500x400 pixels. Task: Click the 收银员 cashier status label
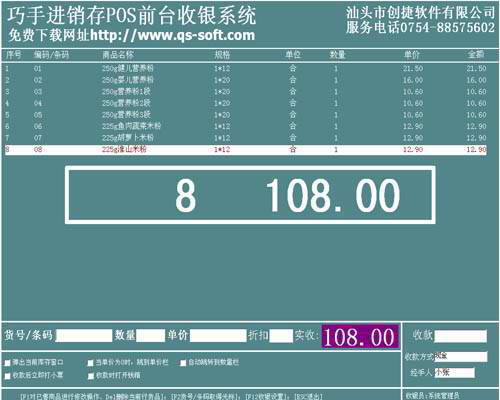432,396
